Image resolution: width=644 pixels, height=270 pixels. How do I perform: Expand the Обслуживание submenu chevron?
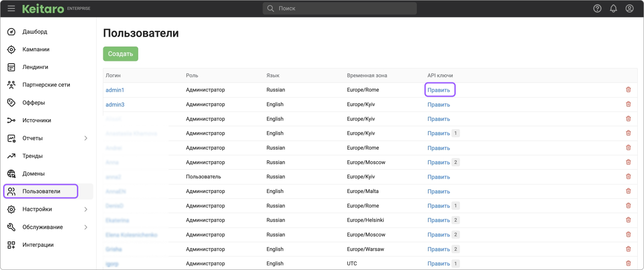86,227
